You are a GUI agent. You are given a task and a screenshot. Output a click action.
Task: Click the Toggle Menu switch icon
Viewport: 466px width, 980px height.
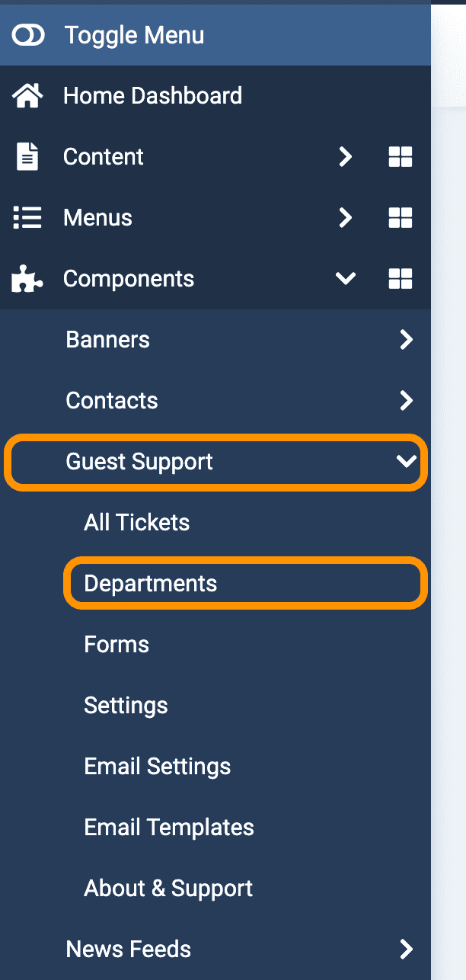point(29,35)
